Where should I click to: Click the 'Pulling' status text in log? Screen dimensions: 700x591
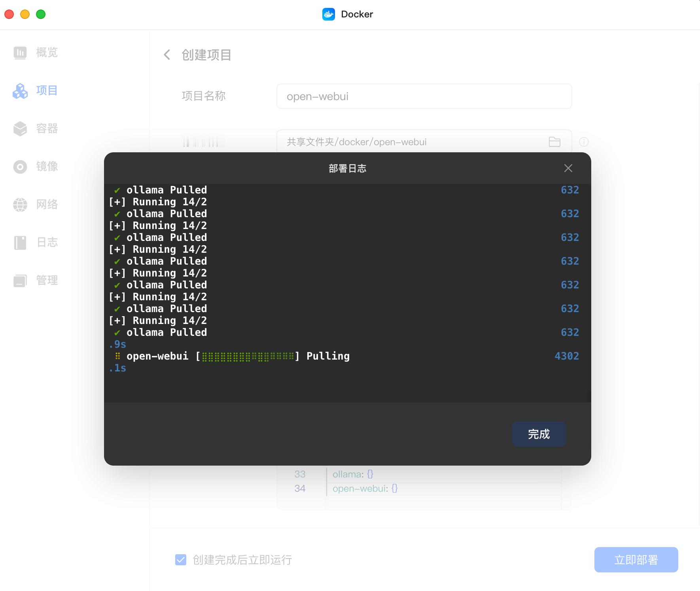pyautogui.click(x=328, y=356)
